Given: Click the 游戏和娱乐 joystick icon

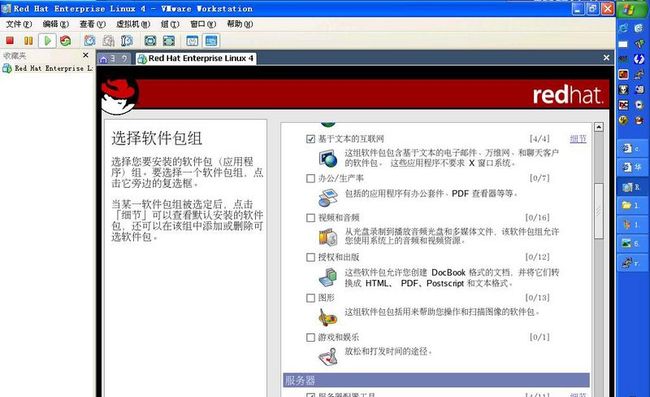Looking at the screenshot, I should point(328,356).
